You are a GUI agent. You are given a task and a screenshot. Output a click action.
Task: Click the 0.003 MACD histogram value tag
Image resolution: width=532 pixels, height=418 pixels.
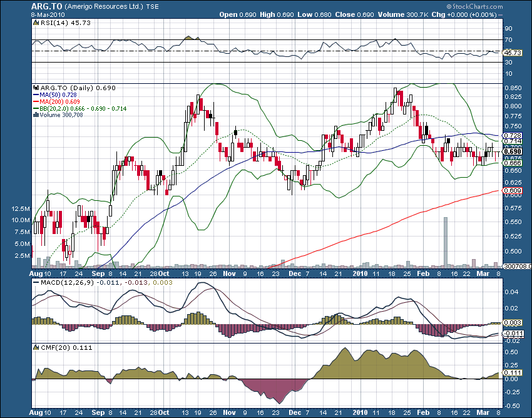tap(513, 323)
